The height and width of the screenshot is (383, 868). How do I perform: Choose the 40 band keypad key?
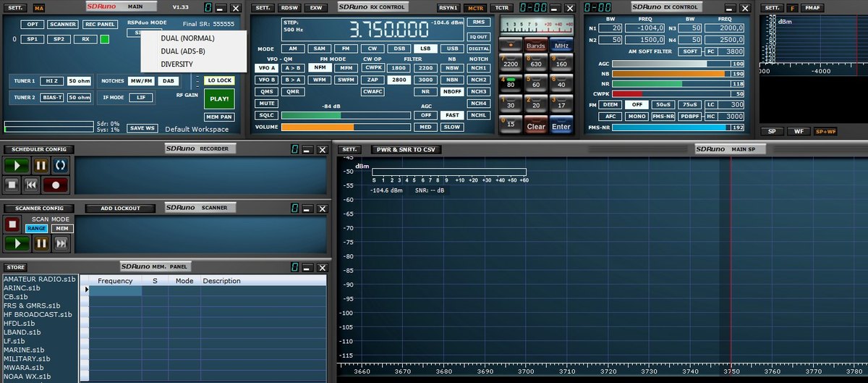click(x=561, y=84)
